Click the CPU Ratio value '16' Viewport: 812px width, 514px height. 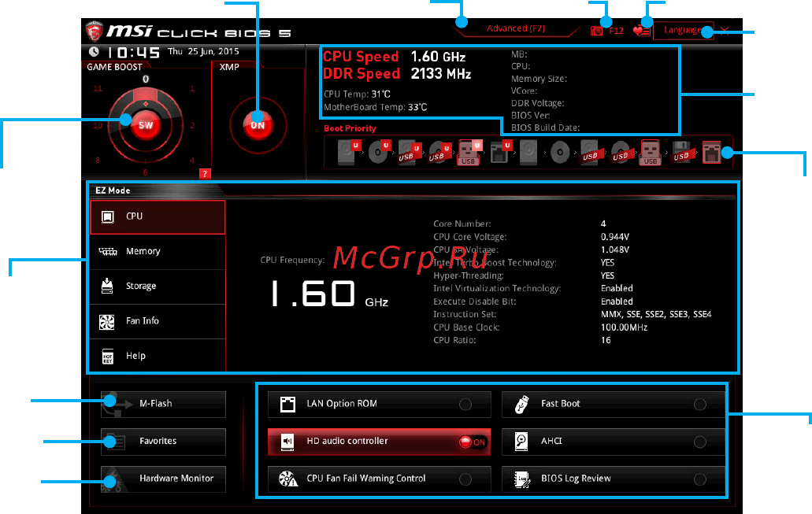pos(606,340)
